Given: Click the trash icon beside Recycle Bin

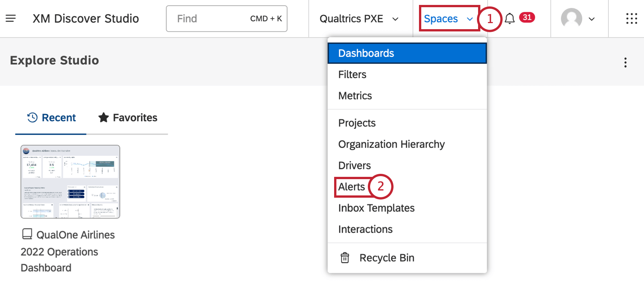Looking at the screenshot, I should click(345, 258).
